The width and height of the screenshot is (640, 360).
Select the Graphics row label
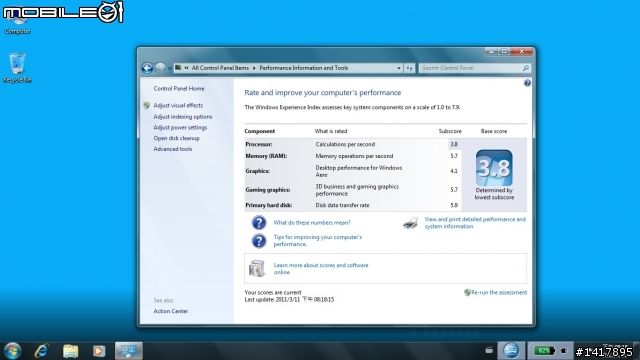(x=258, y=171)
